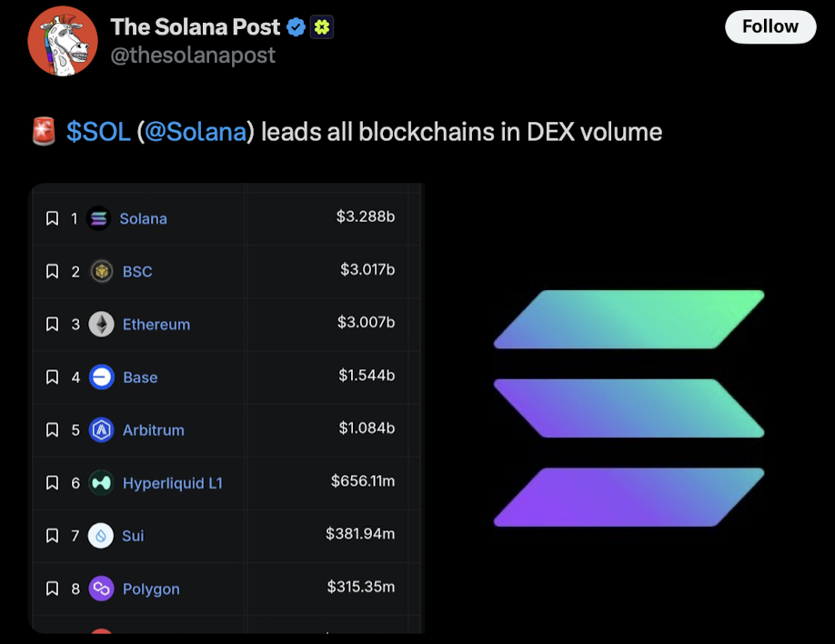Bookmark the Polygon row
Image resolution: width=835 pixels, height=644 pixels.
pos(53,589)
